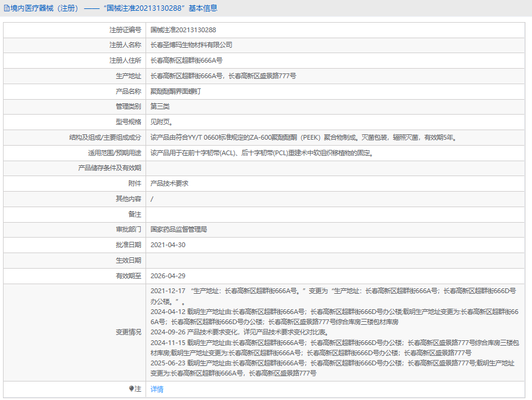Select the 见附页。 specification value
This screenshot has height=400, width=532.
162,122
